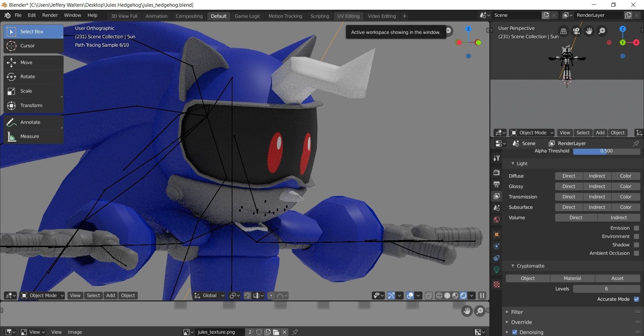This screenshot has width=644, height=336.
Task: Enable Glossy Indirect light pass
Action: pyautogui.click(x=597, y=186)
